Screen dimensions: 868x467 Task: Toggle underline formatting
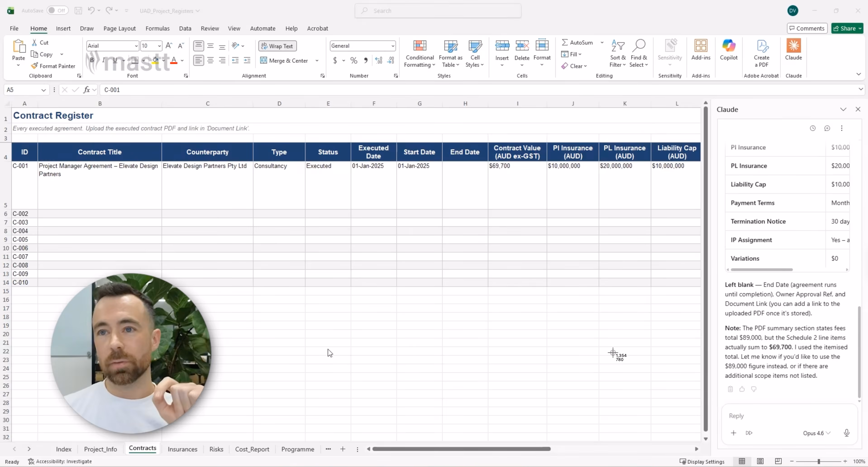click(x=115, y=60)
